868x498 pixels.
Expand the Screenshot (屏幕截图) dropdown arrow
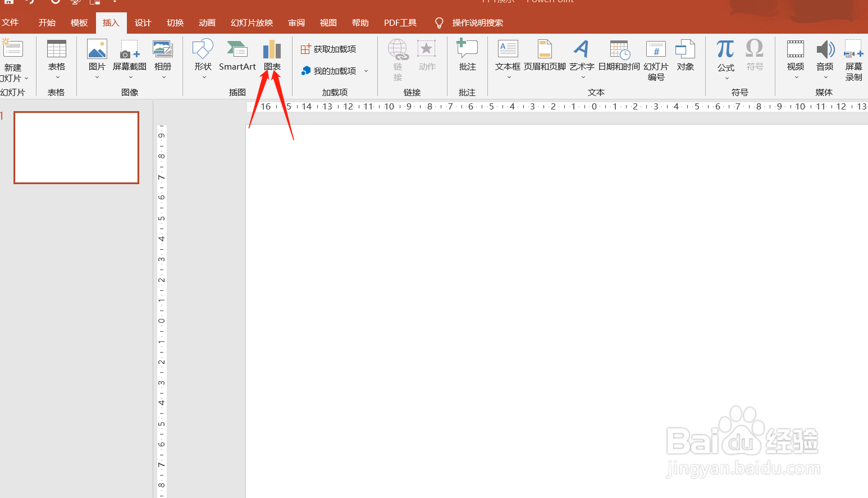(131, 77)
